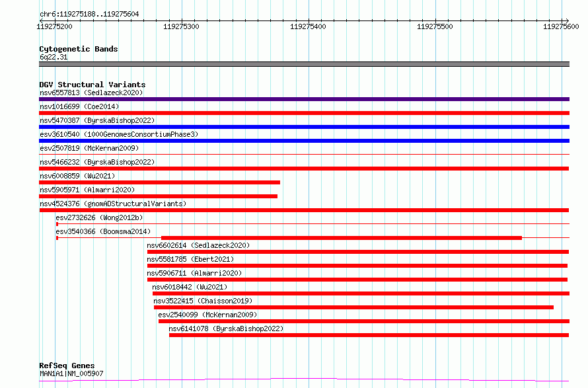Click ruler position label 119275600
The width and height of the screenshot is (588, 388).
point(561,26)
